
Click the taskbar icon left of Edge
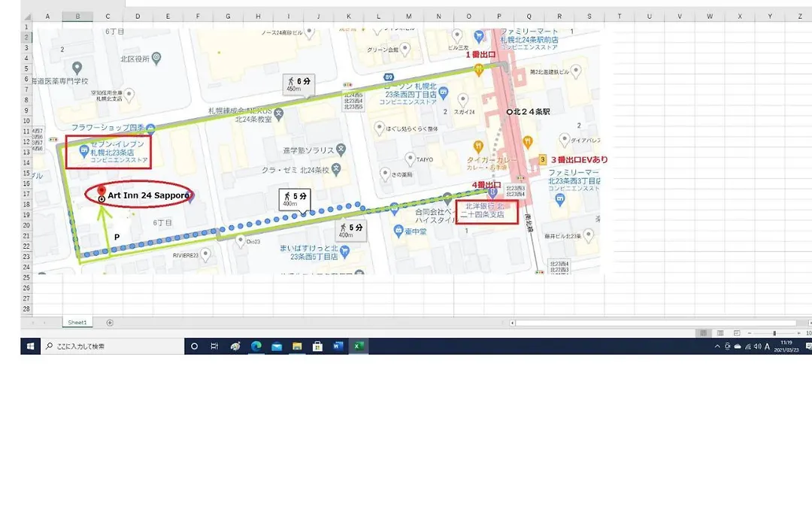(x=235, y=346)
